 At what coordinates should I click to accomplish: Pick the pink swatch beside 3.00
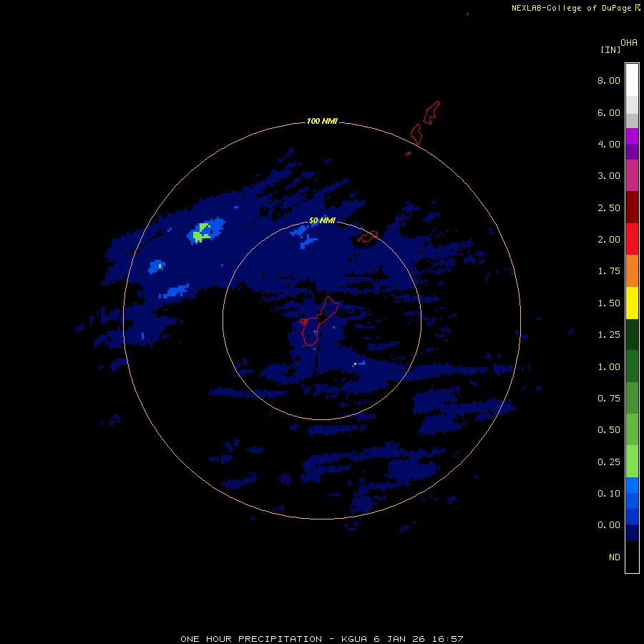(x=632, y=176)
